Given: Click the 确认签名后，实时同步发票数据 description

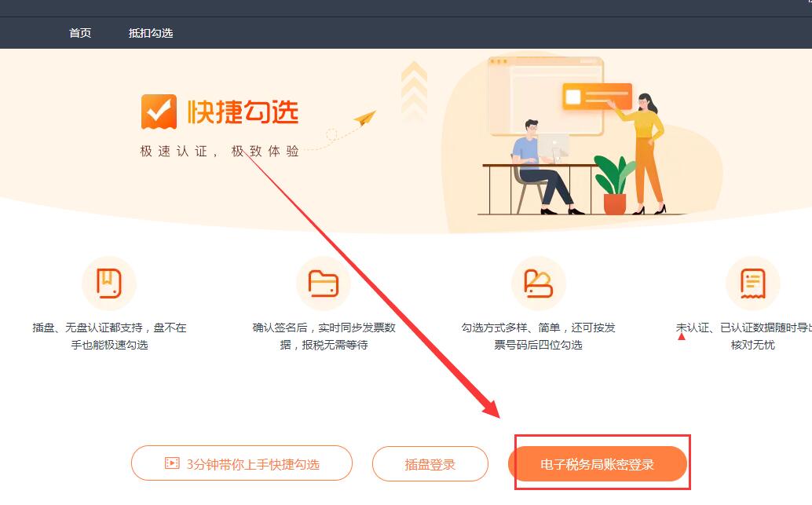Looking at the screenshot, I should tap(324, 336).
